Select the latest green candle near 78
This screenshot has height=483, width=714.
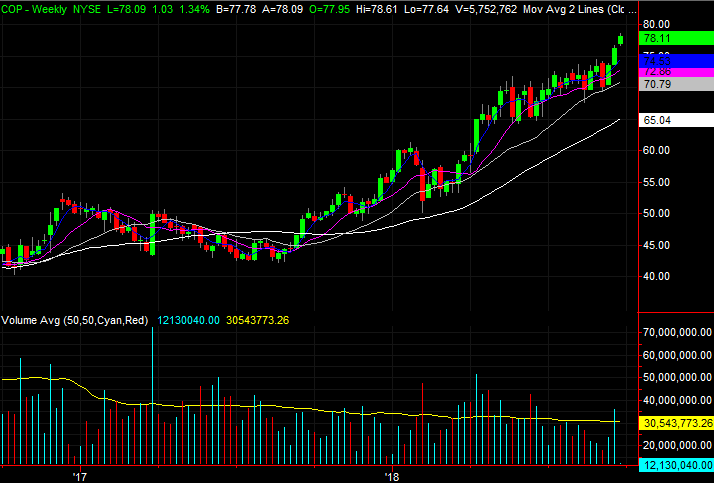point(620,40)
